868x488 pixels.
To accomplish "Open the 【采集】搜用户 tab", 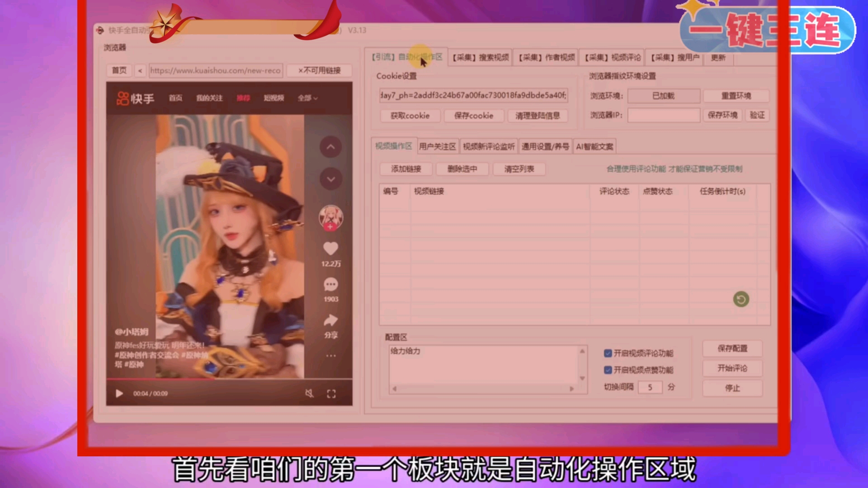I will click(x=675, y=57).
